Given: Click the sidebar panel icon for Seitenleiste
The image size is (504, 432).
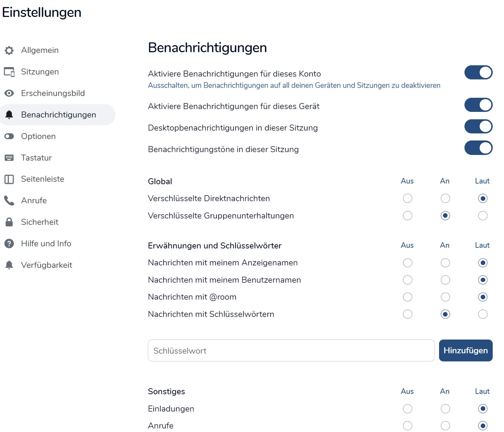Looking at the screenshot, I should point(9,179).
